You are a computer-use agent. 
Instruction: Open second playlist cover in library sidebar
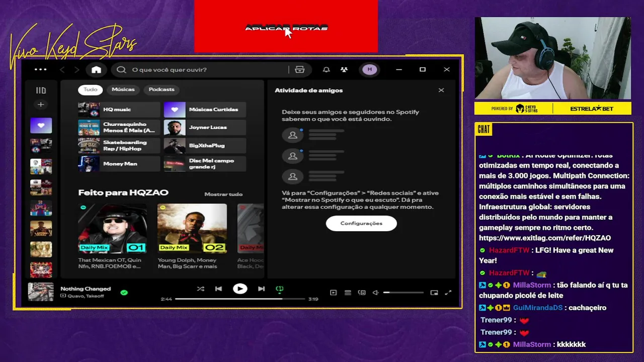tap(41, 146)
